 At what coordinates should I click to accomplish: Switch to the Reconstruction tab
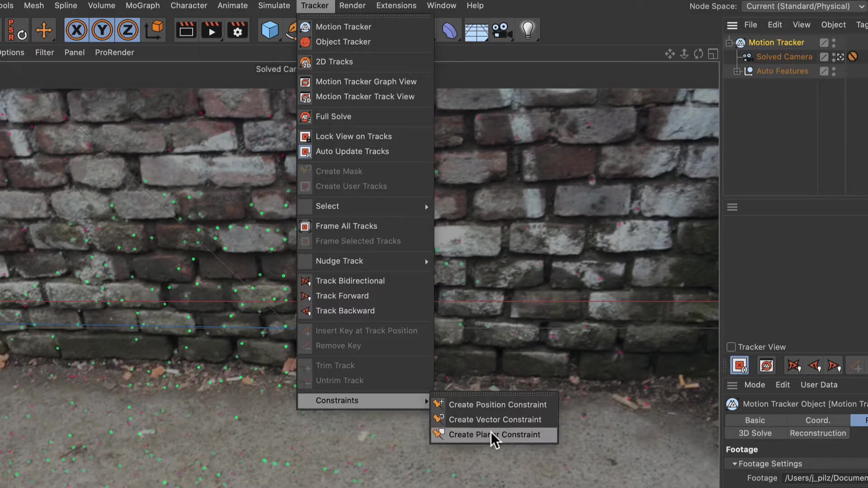pyautogui.click(x=818, y=433)
